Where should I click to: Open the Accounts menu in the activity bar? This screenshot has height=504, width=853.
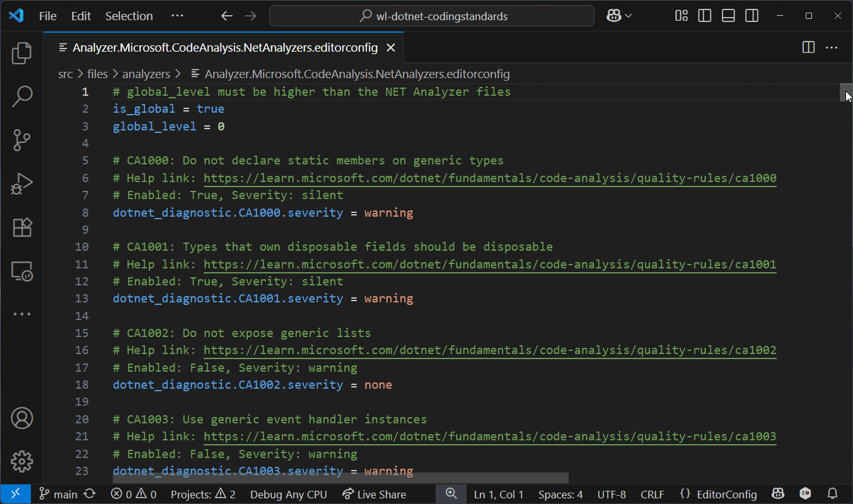(x=21, y=418)
